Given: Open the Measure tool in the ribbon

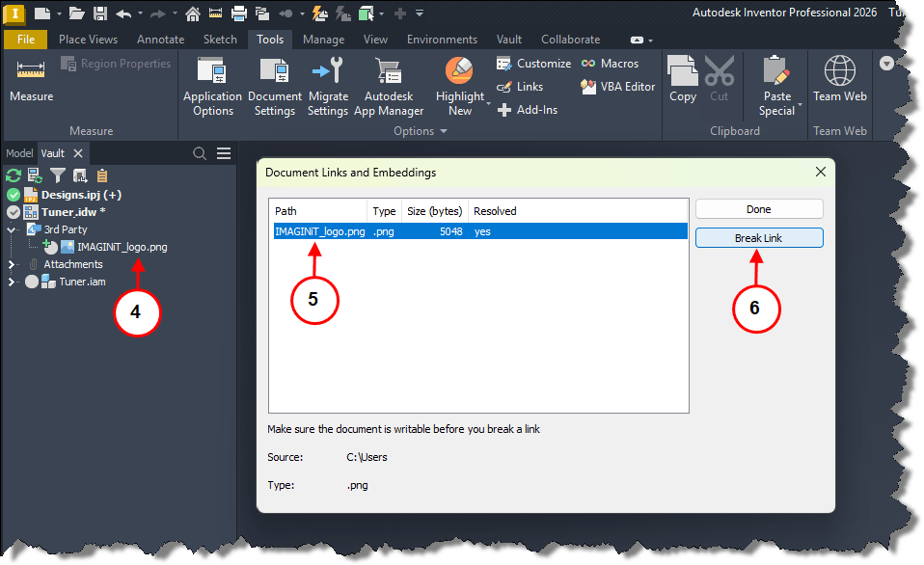Looking at the screenshot, I should tap(31, 81).
